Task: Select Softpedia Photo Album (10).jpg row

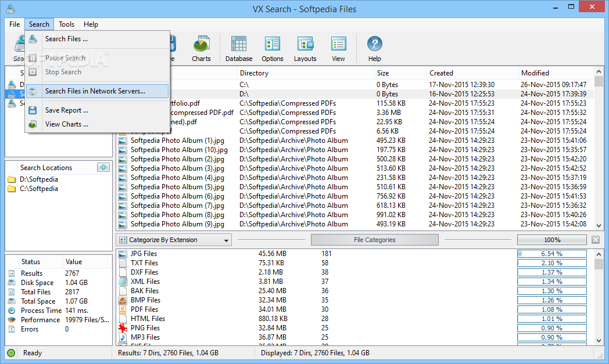Action: [356, 150]
